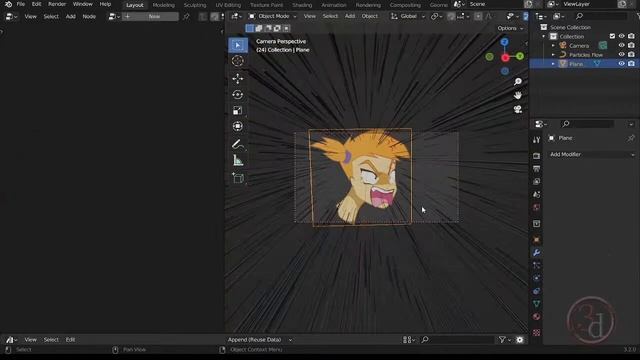Open the Object properties tab
The image size is (640, 360).
coord(536,240)
